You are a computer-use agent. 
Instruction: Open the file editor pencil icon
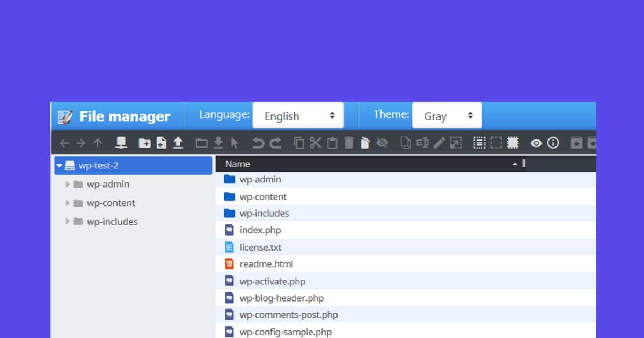click(438, 143)
